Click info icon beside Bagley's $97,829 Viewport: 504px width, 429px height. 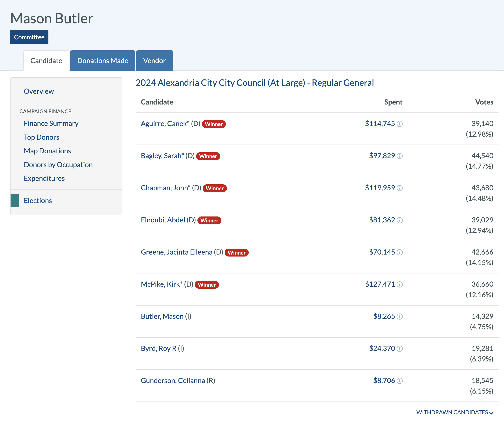tap(400, 156)
